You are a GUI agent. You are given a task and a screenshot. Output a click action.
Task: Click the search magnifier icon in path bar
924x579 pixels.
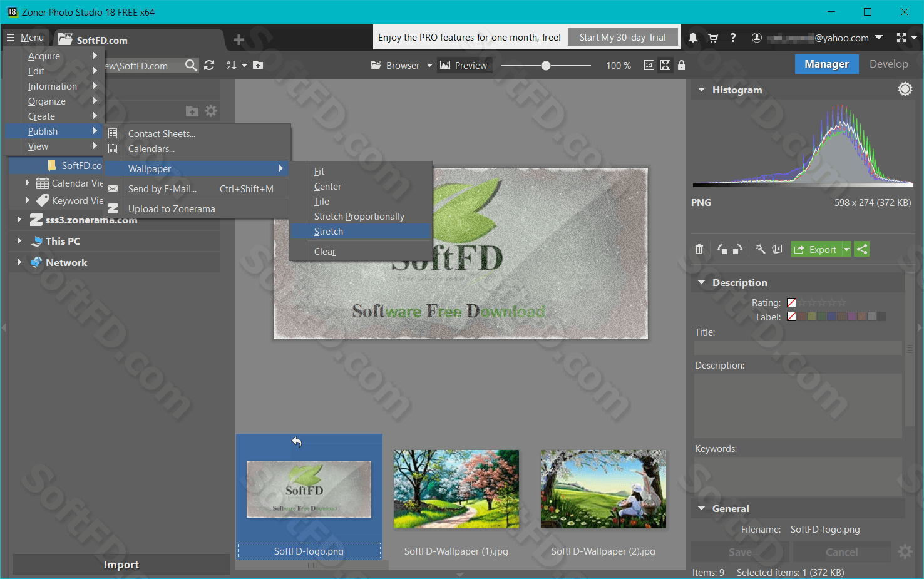click(x=191, y=65)
